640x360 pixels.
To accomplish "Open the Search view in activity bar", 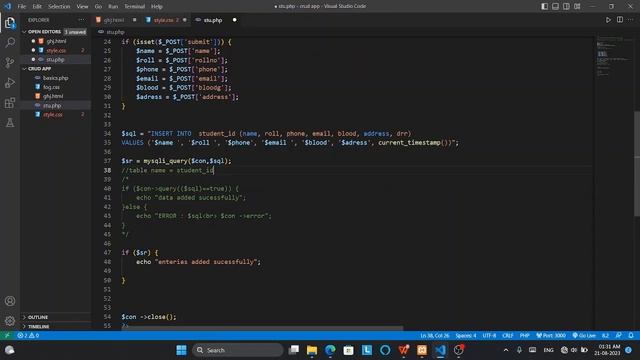I will pos(10,42).
